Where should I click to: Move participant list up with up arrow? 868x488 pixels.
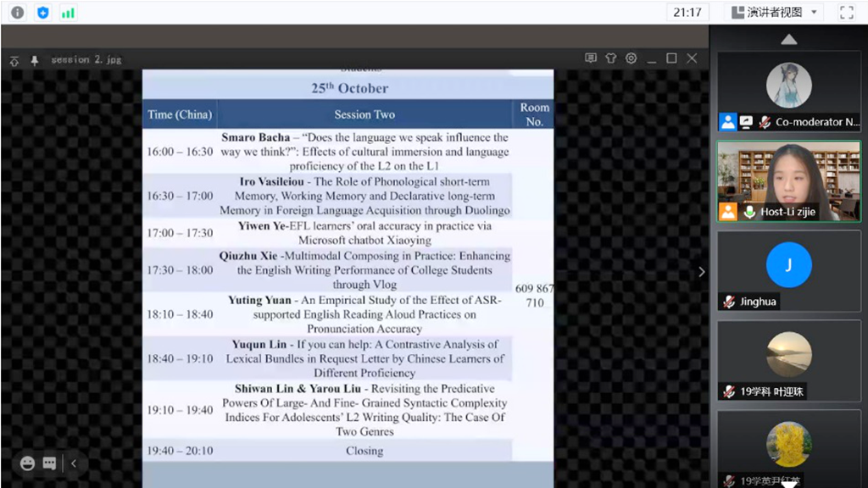[x=789, y=39]
